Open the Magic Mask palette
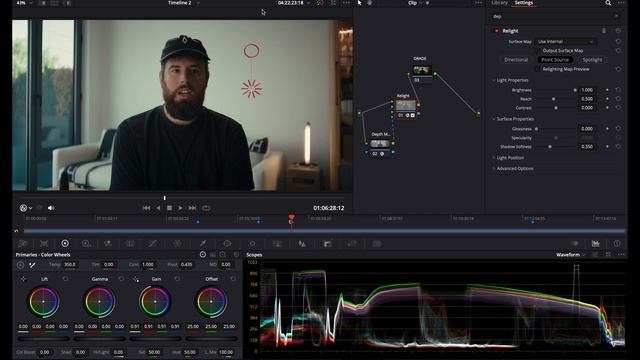This screenshot has width=640, height=360. click(277, 243)
